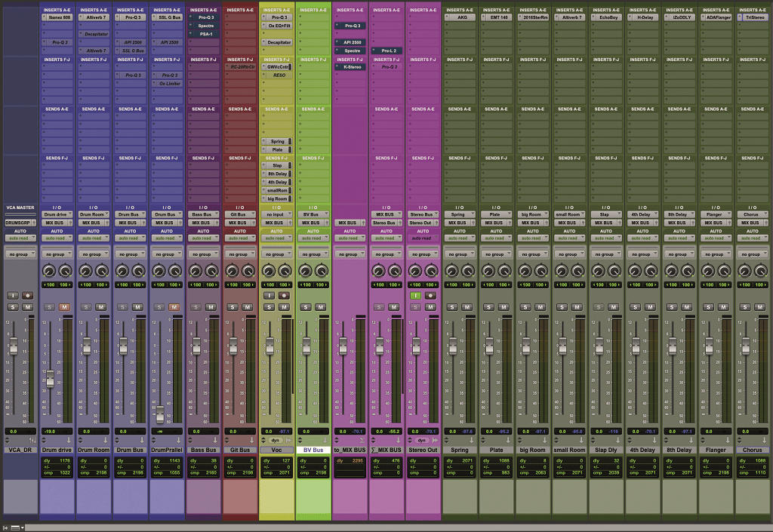The width and height of the screenshot is (773, 532).
Task: Open output window arrow on Drum drive
Action: (69, 440)
